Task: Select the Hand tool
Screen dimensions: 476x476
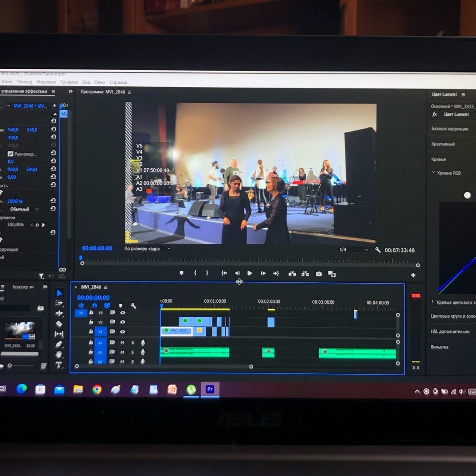Action: [59, 355]
